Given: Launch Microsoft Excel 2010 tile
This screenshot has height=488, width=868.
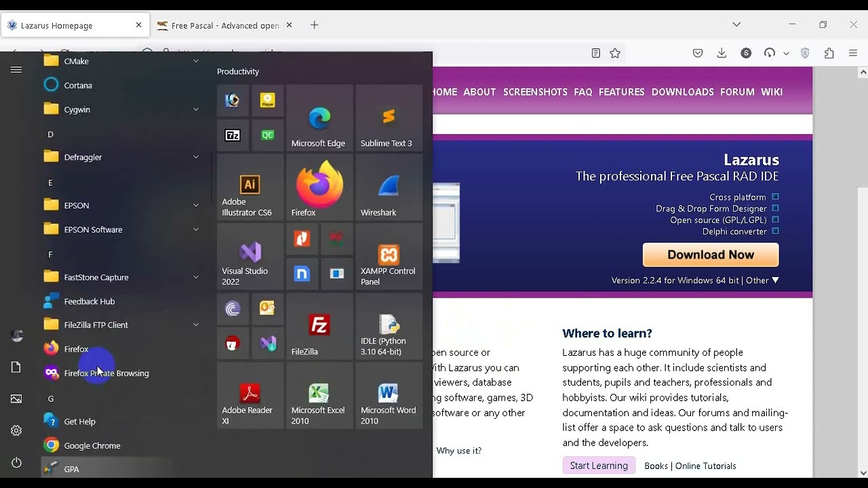Looking at the screenshot, I should coord(319,395).
